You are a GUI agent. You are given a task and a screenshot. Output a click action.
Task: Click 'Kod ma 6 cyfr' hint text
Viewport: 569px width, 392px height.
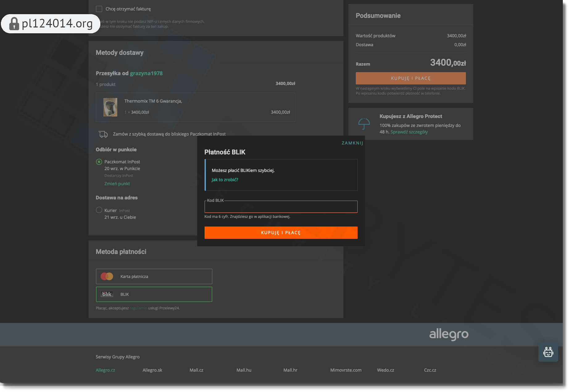[247, 217]
